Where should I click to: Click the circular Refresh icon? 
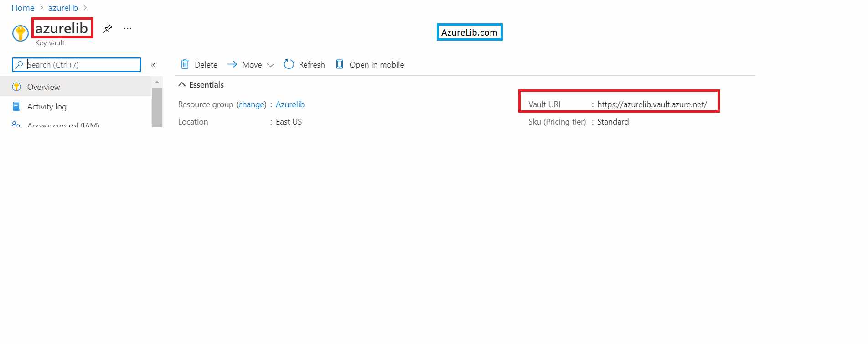point(289,64)
